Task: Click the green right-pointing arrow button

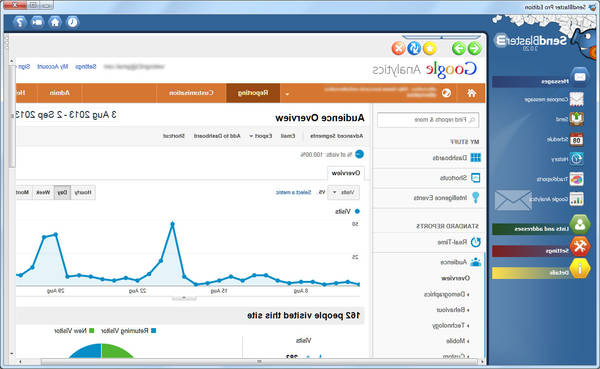Action: tap(474, 49)
